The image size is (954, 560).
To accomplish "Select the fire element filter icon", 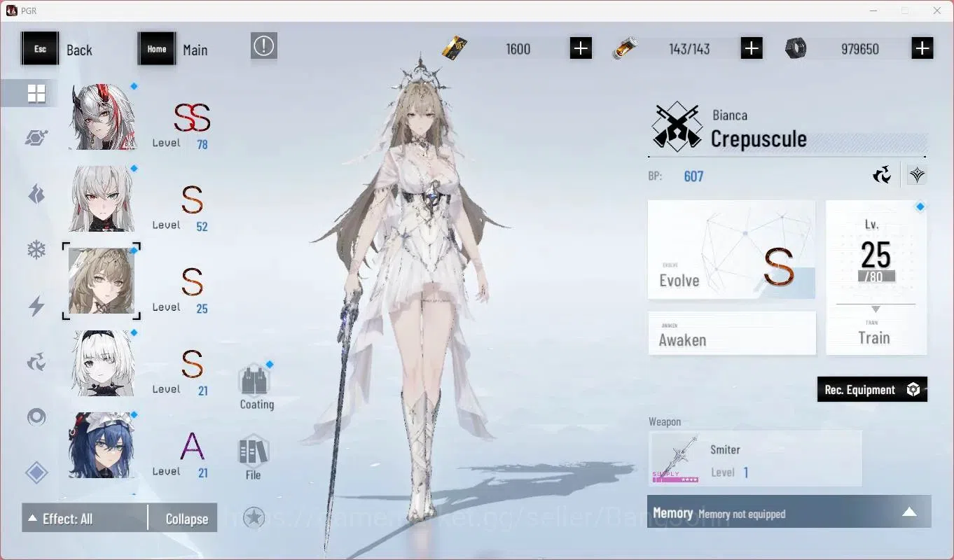I will (x=36, y=194).
